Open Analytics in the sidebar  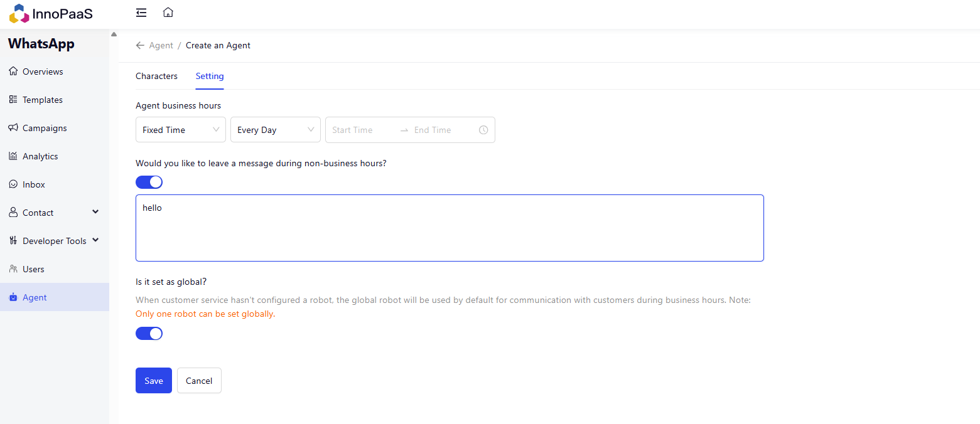pyautogui.click(x=40, y=156)
